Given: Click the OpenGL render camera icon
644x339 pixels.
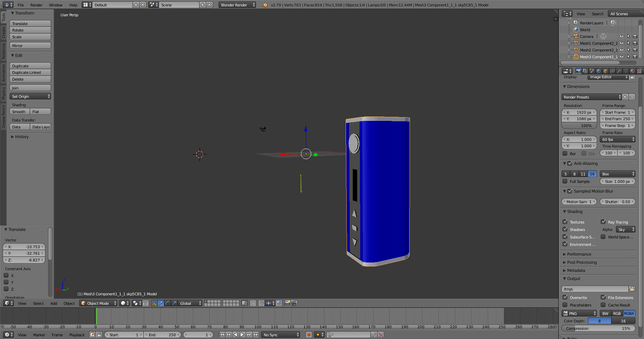Looking at the screenshot, I should pyautogui.click(x=287, y=303).
